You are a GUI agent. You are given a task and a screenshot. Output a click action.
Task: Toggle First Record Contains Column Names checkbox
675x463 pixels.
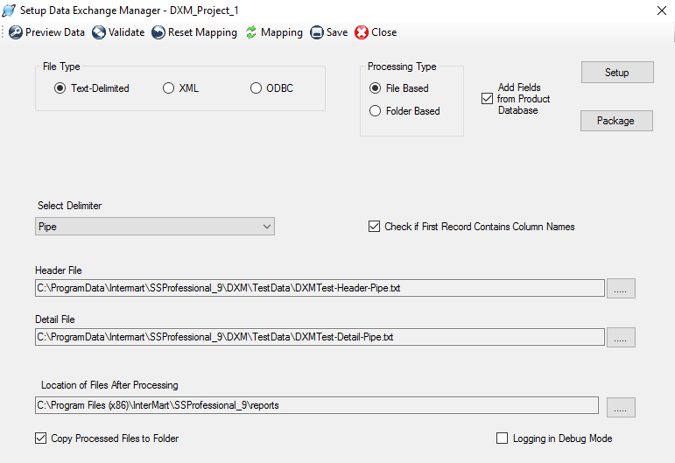(375, 227)
